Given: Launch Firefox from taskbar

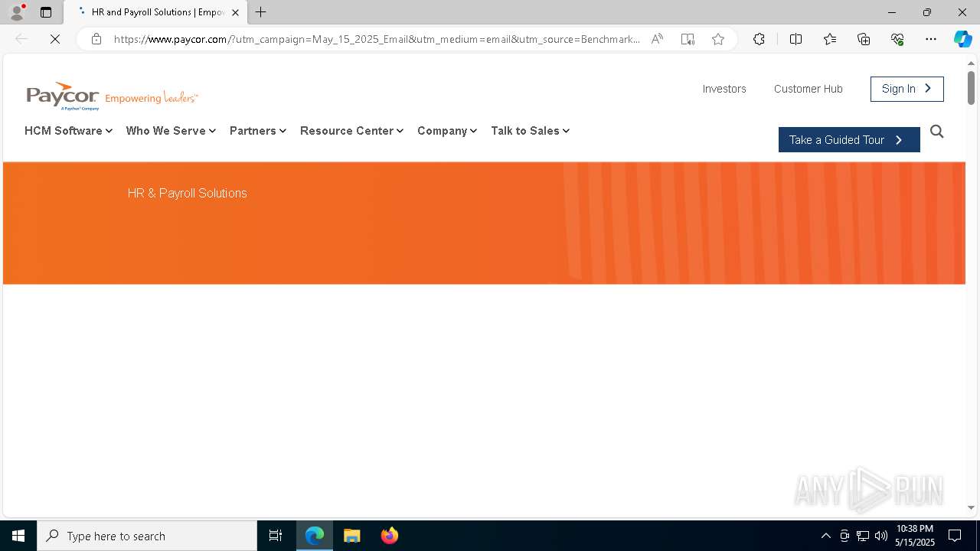Looking at the screenshot, I should coord(390,536).
